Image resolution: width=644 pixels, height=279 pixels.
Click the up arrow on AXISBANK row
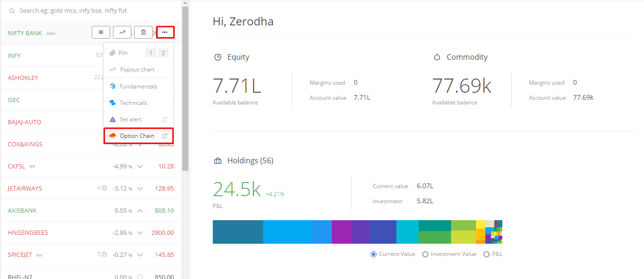coord(140,211)
